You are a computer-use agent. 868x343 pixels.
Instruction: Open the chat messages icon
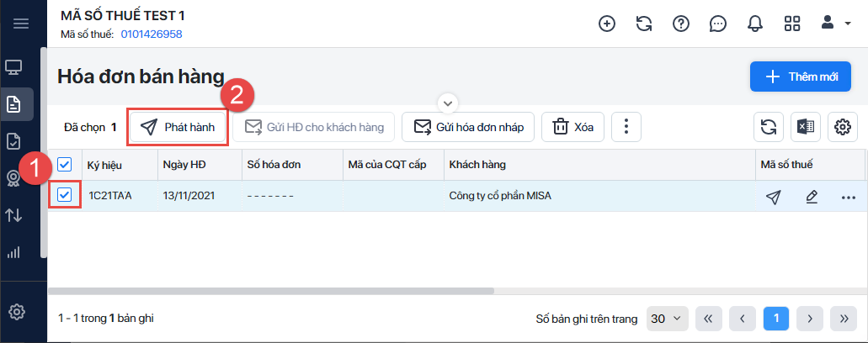click(x=717, y=24)
